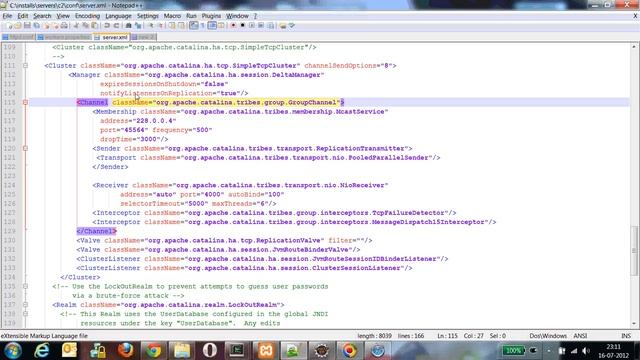The width and height of the screenshot is (640, 360).
Task: Open XAMPP from the taskbar
Action: tap(265, 350)
